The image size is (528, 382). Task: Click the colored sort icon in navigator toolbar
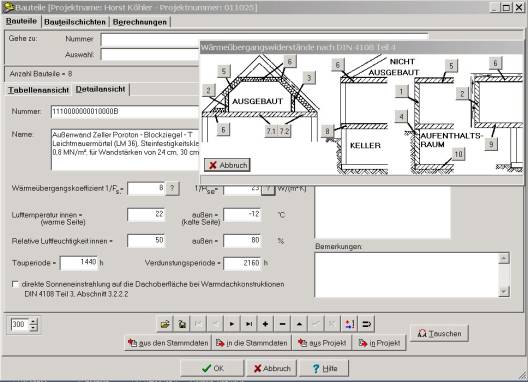(349, 324)
